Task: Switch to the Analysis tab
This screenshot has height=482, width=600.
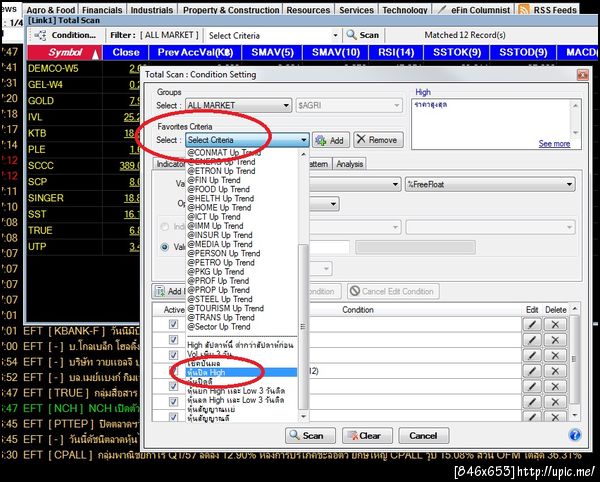Action: click(349, 164)
